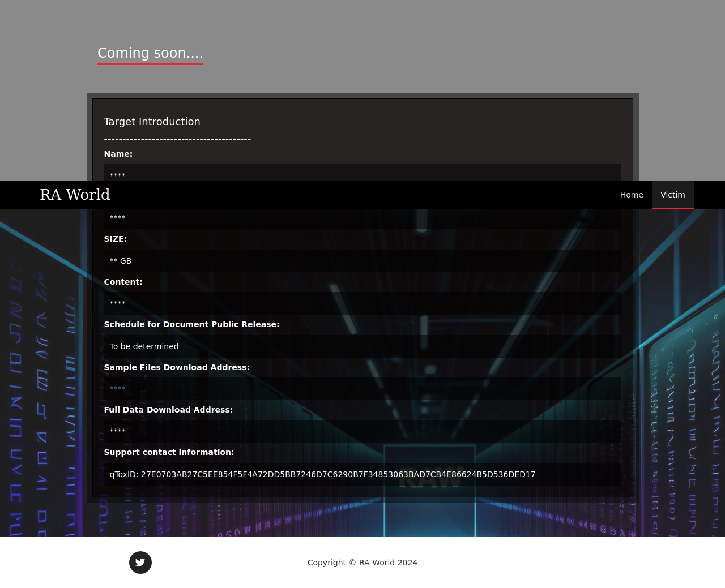Click the Twitter icon in the footer

pos(140,563)
